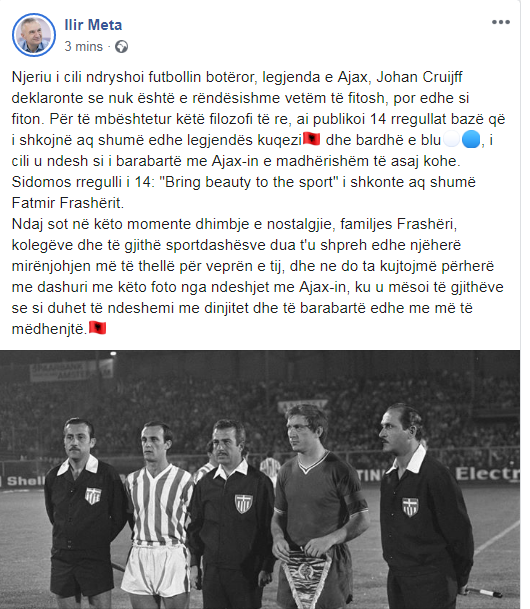Click the words 'Johan Cruijff' in post

click(419, 77)
